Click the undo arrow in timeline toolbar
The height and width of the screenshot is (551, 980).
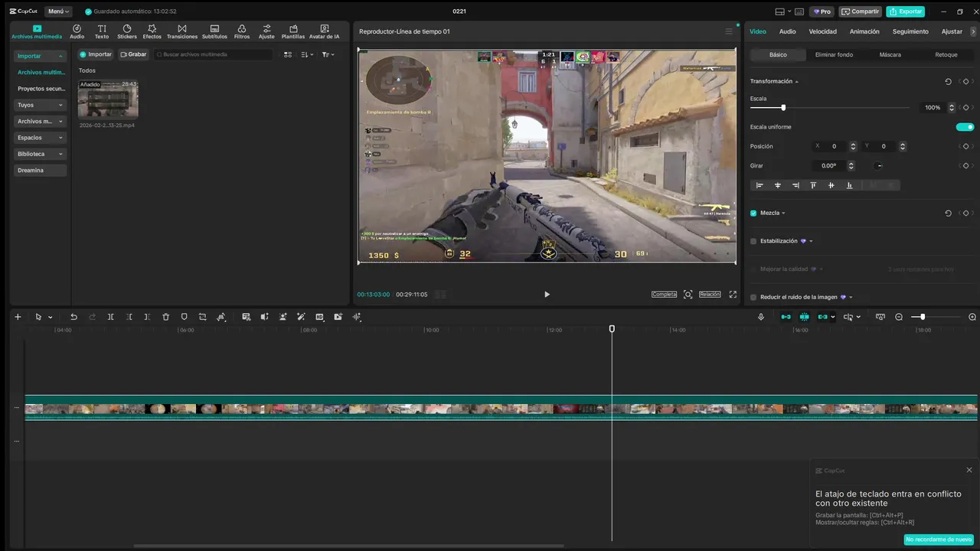coord(73,317)
